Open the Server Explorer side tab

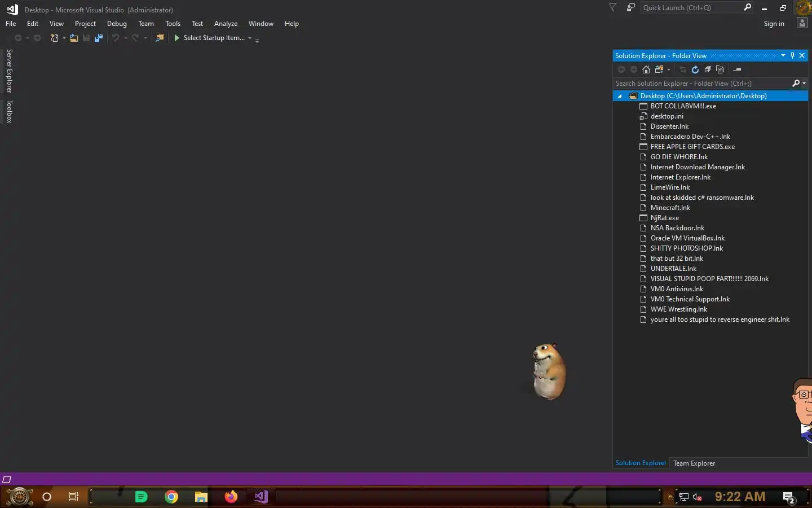9,71
